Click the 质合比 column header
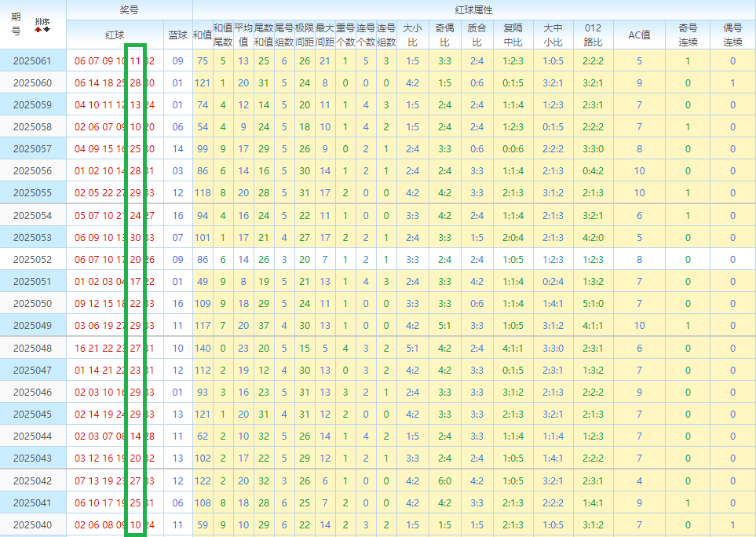Screen dimensions: 756x537 477,35
